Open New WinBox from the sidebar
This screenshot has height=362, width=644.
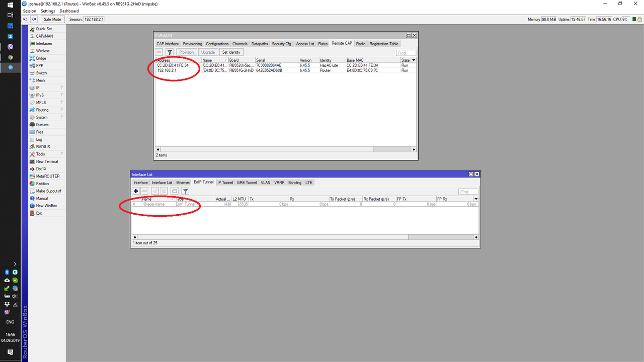(x=46, y=206)
